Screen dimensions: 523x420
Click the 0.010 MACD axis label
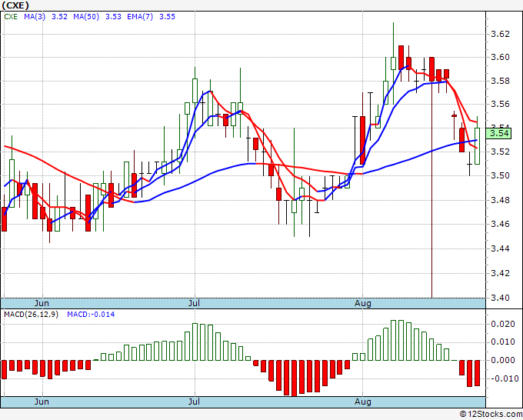pos(503,342)
